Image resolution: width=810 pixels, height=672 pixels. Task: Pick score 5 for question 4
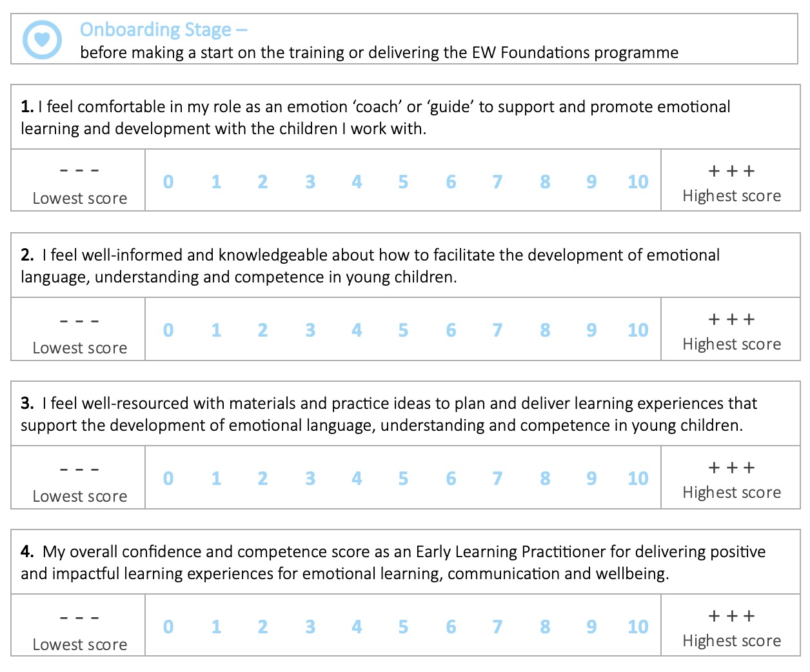403,627
